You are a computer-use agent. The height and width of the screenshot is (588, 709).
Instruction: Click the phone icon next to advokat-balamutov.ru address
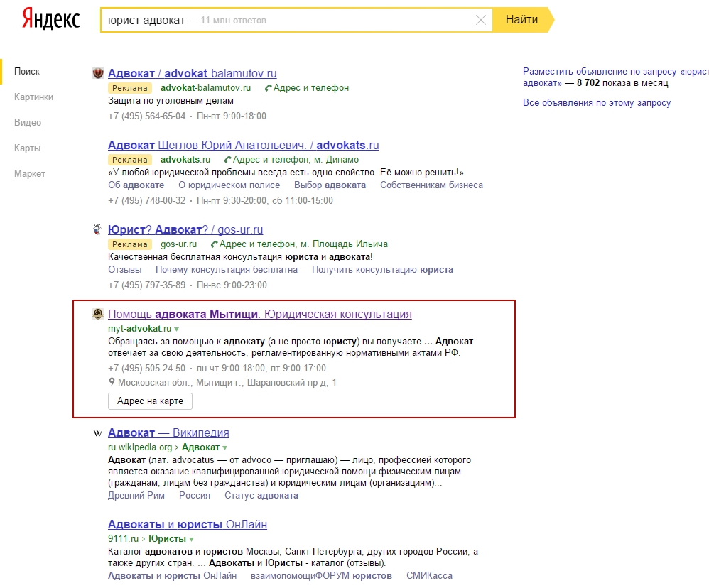(268, 87)
